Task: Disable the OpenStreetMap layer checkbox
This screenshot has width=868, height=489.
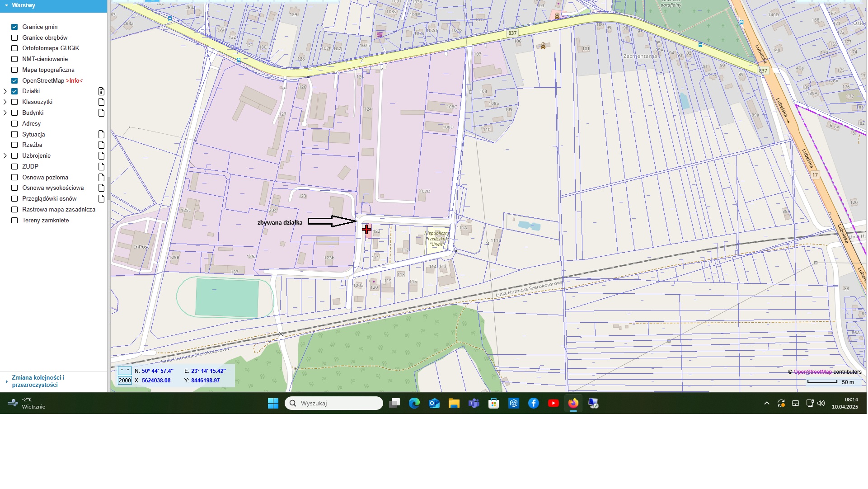Action: tap(14, 81)
